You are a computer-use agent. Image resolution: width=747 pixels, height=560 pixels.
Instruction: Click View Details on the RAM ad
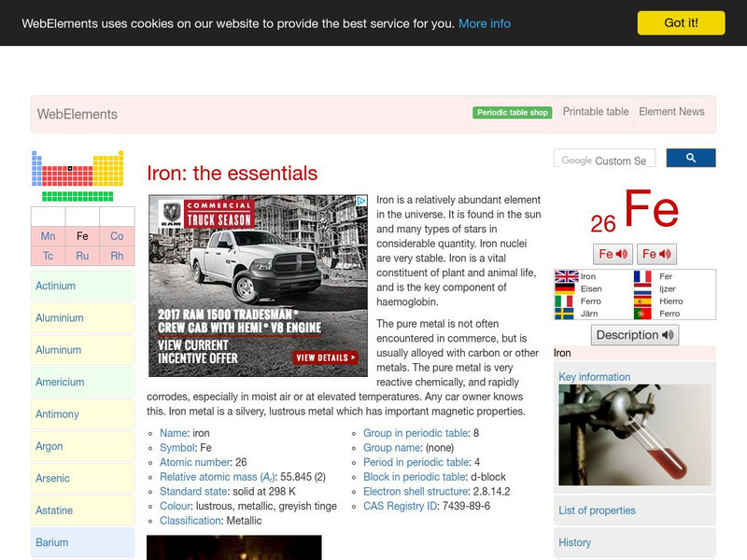[325, 357]
